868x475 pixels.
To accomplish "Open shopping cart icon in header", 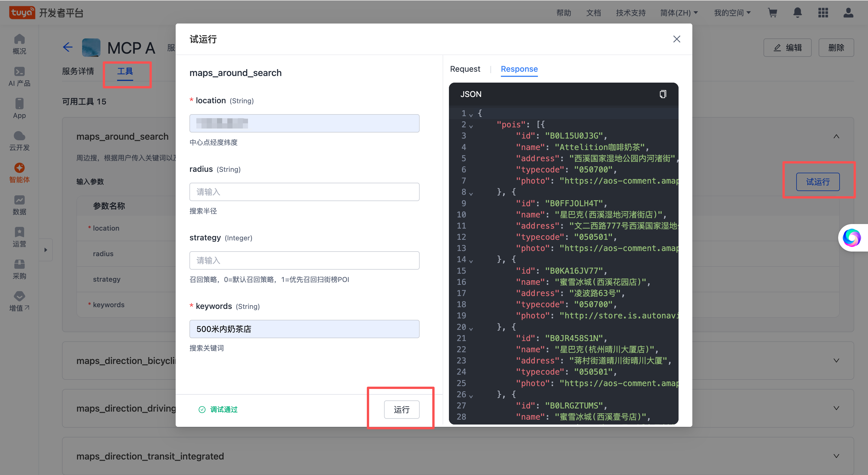I will (x=772, y=13).
